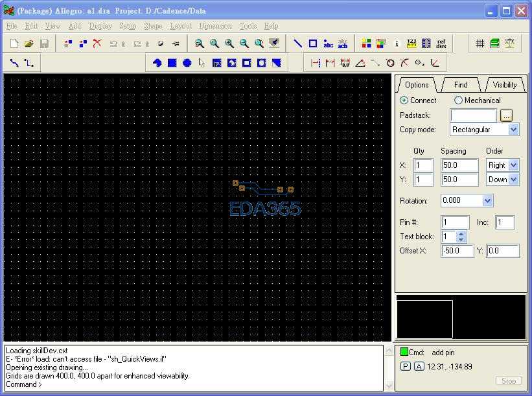The height and width of the screenshot is (396, 532).
Task: Open the Color dialog four-square icon
Action: (x=366, y=43)
